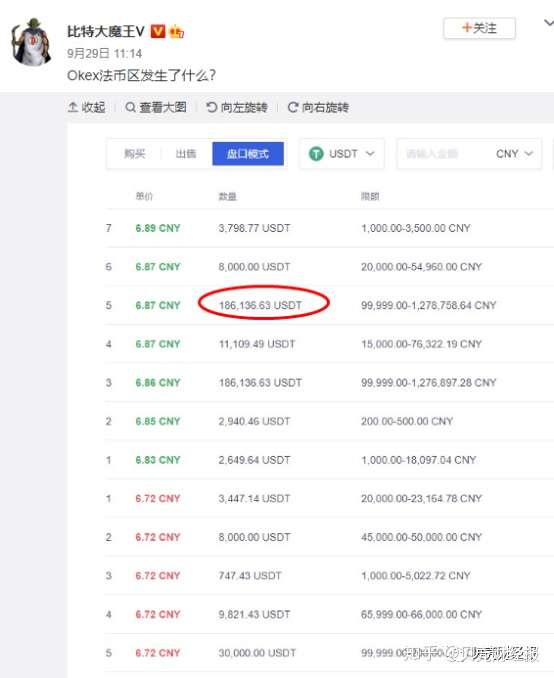Image resolution: width=554 pixels, height=678 pixels.
Task: Click the circled 186,136.63 USDT amount
Action: 260,305
